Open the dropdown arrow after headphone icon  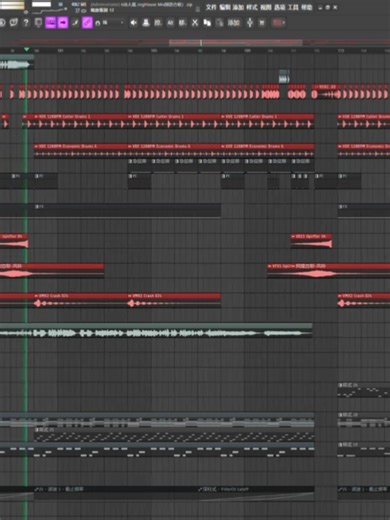click(122, 23)
